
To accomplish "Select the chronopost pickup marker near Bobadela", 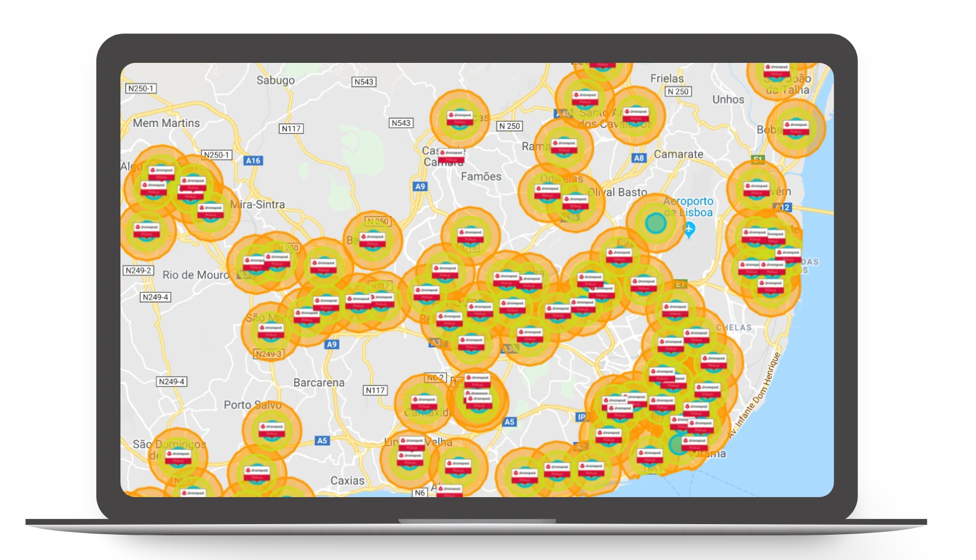I will pos(796,128).
